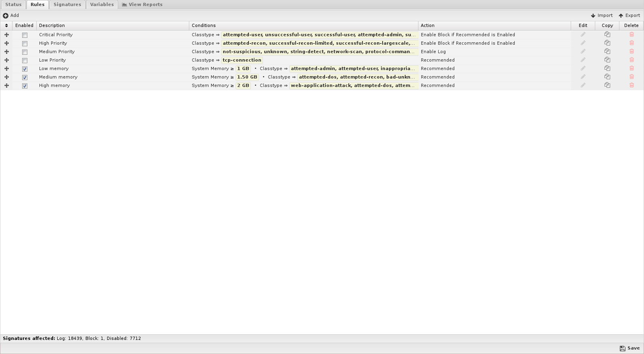Viewport: 644px width, 354px height.
Task: Copy the Low memory rule
Action: (607, 68)
